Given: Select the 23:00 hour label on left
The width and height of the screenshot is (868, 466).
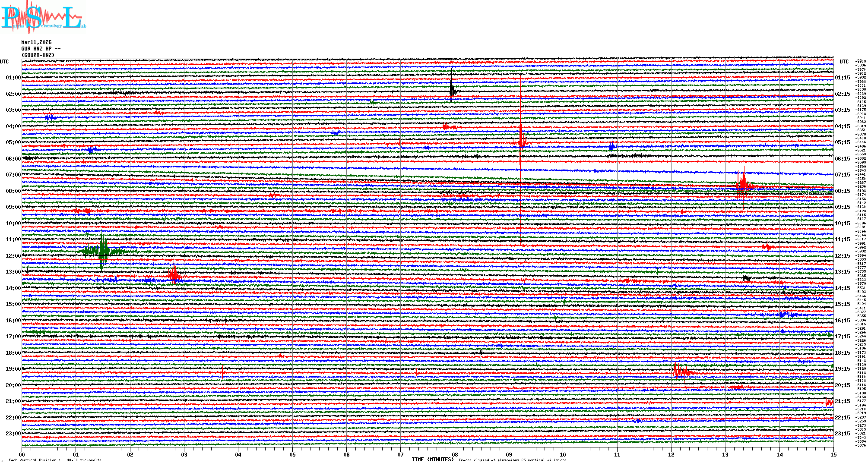Looking at the screenshot, I should point(13,434).
